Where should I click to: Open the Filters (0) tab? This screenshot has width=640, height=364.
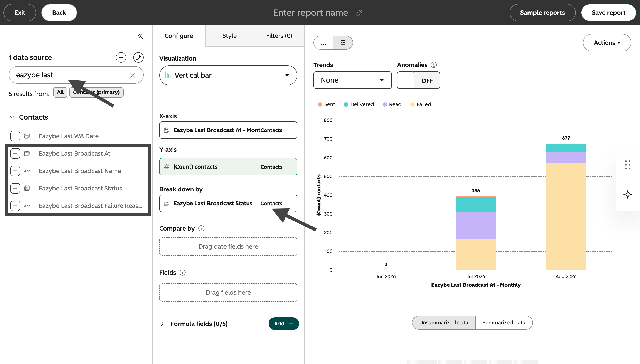pyautogui.click(x=279, y=36)
